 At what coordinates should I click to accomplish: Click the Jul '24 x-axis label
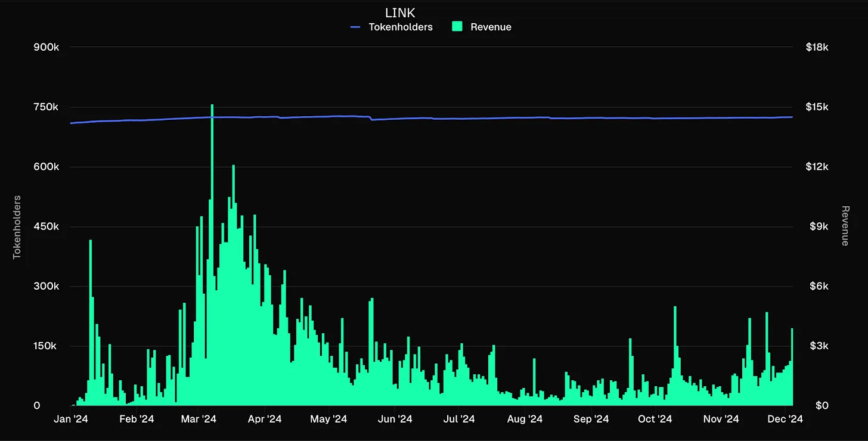(x=458, y=420)
